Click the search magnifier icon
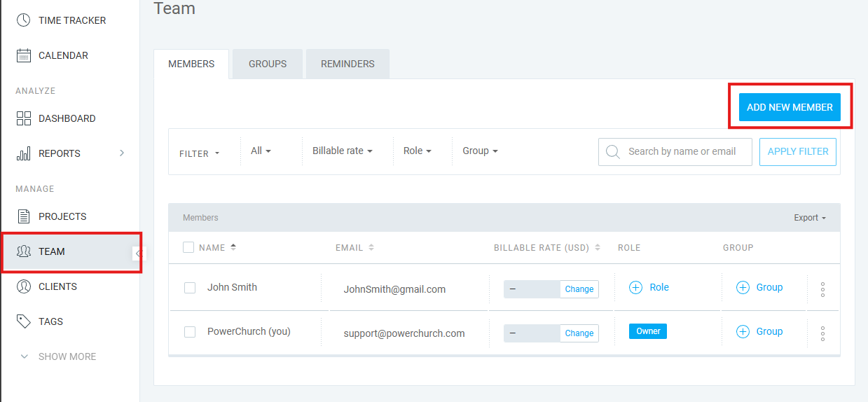868x402 pixels. pyautogui.click(x=613, y=152)
